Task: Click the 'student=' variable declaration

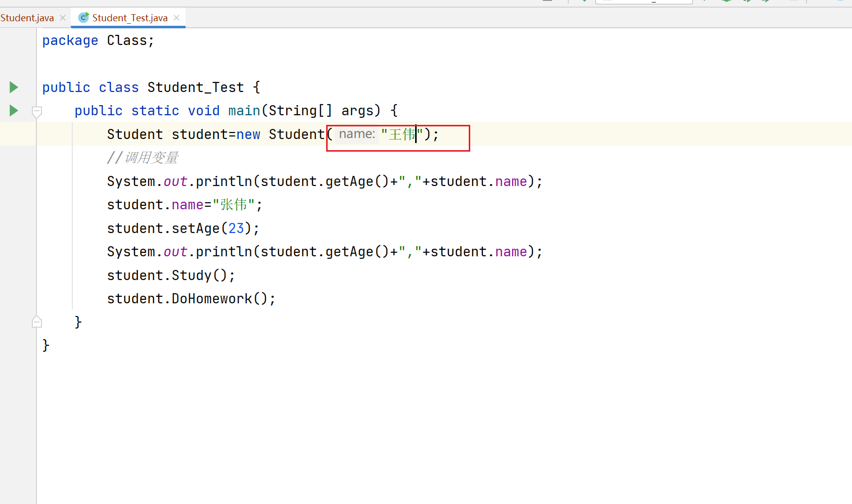Action: point(204,134)
